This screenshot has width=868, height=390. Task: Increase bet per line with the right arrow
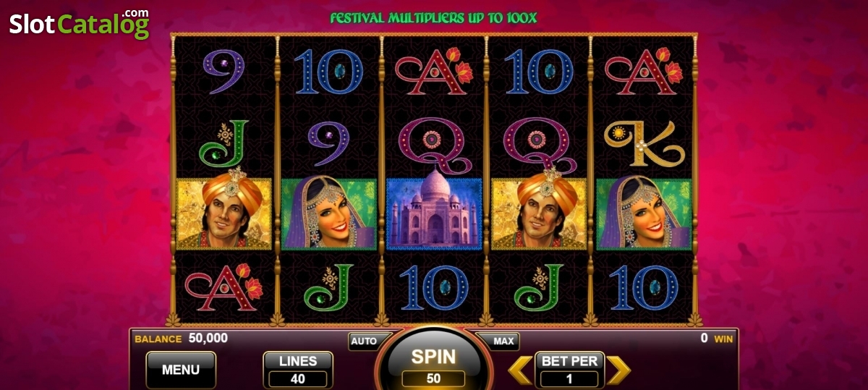(618, 370)
